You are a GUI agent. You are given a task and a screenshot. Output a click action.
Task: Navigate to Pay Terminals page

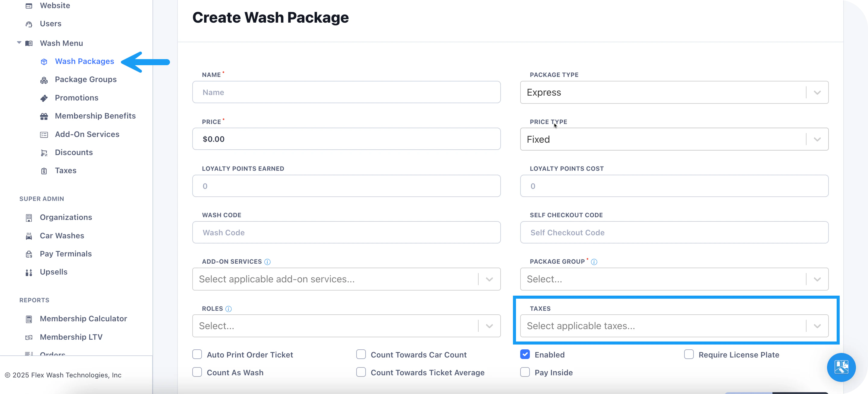pyautogui.click(x=66, y=254)
